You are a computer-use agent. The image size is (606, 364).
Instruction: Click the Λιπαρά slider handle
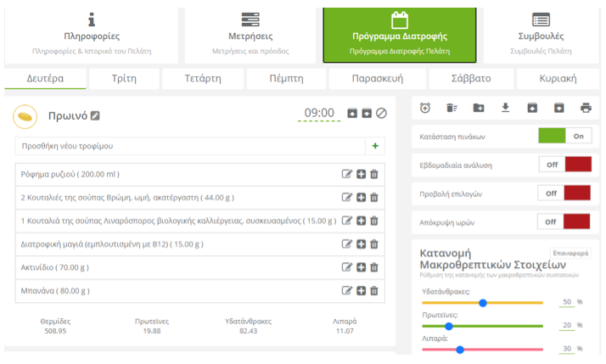coord(460,350)
